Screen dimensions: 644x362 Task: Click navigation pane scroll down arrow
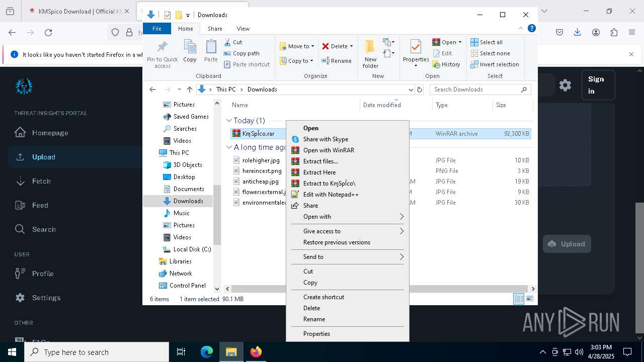pyautogui.click(x=217, y=289)
